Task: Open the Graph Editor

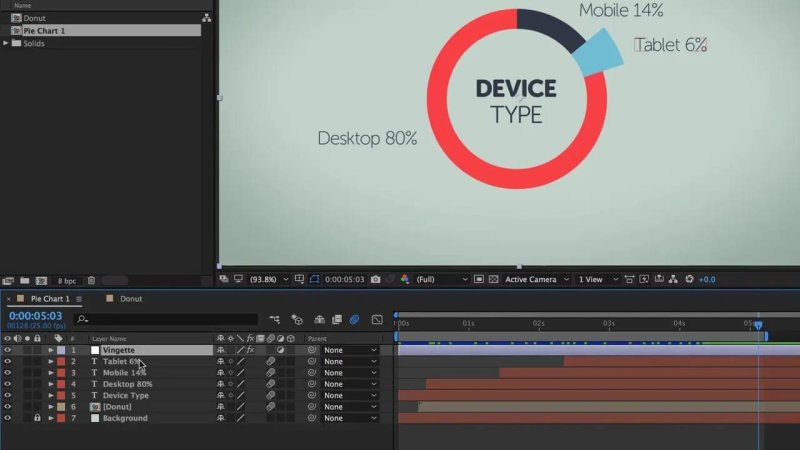Action: (x=377, y=319)
